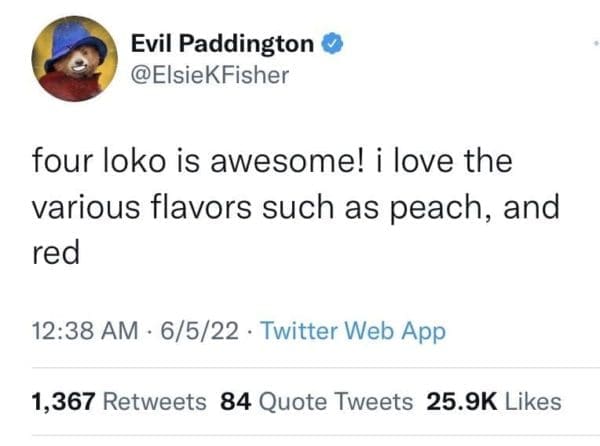Open the @ElsieKFisher handle link
Image resolution: width=600 pixels, height=446 pixels.
(x=210, y=74)
